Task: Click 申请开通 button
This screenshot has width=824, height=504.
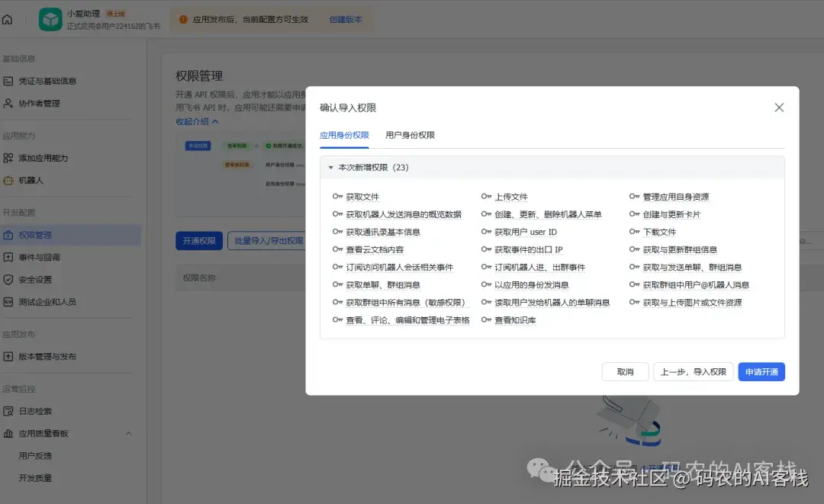Action: (761, 371)
